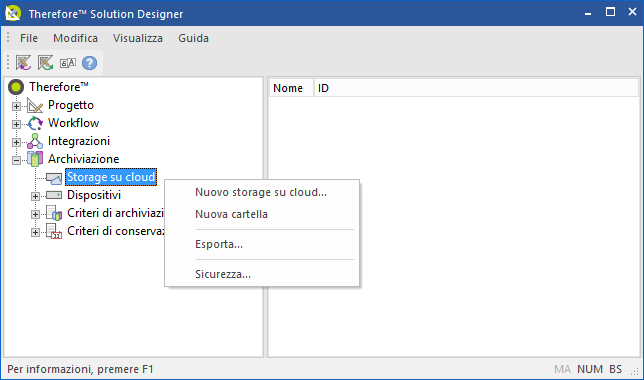Image resolution: width=644 pixels, height=380 pixels.
Task: Click the toolbar drag grip
Action: [8, 63]
